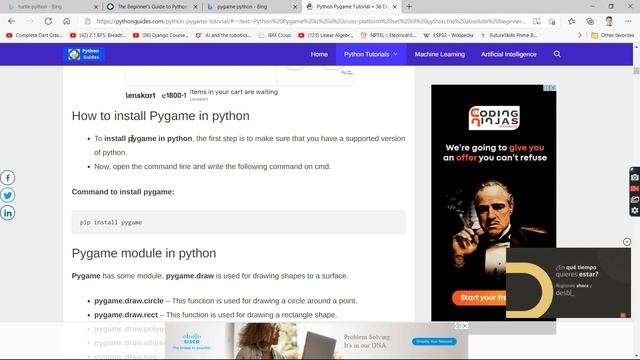The height and width of the screenshot is (360, 640).
Task: Start recording with the red video icon
Action: coord(634,189)
